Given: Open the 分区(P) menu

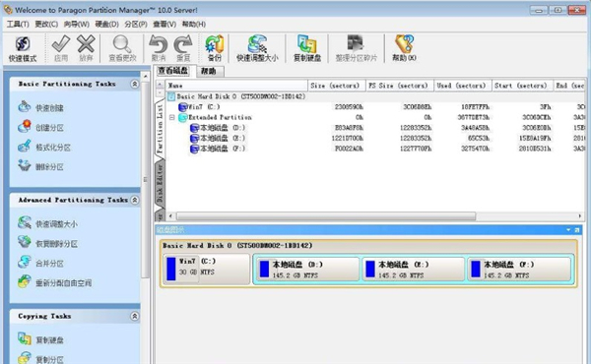Looking at the screenshot, I should (136, 24).
